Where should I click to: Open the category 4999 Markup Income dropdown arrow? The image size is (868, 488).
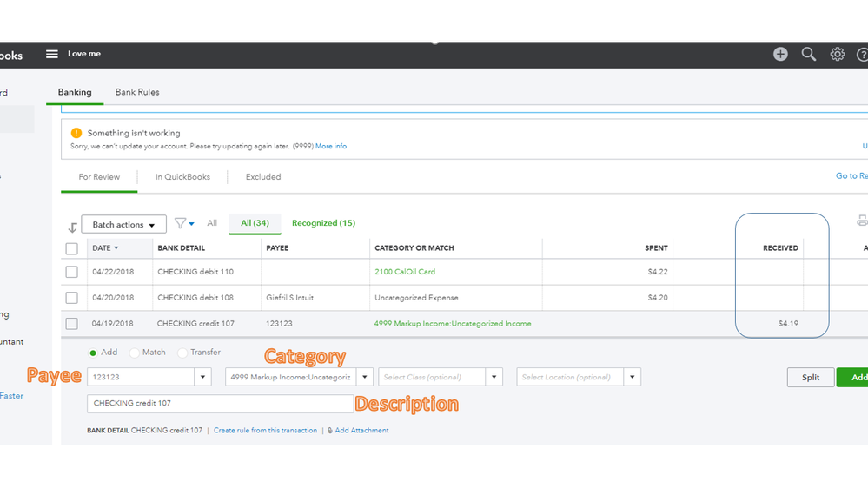[365, 377]
